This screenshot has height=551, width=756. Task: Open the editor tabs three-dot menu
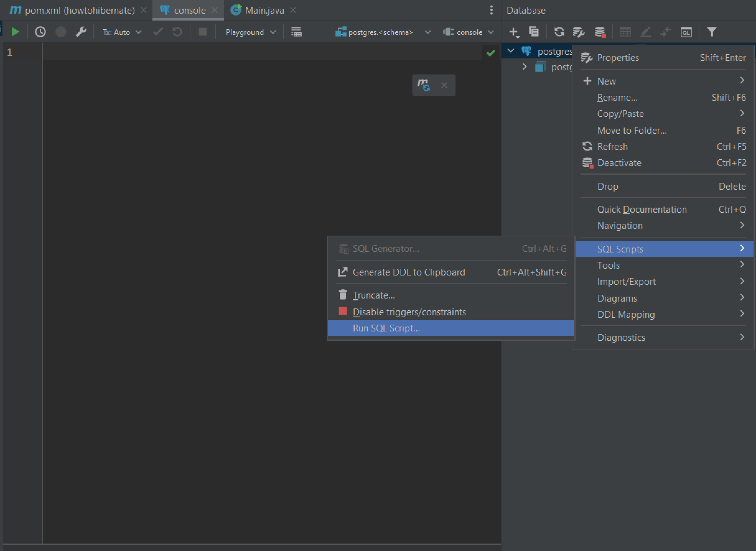tap(491, 10)
